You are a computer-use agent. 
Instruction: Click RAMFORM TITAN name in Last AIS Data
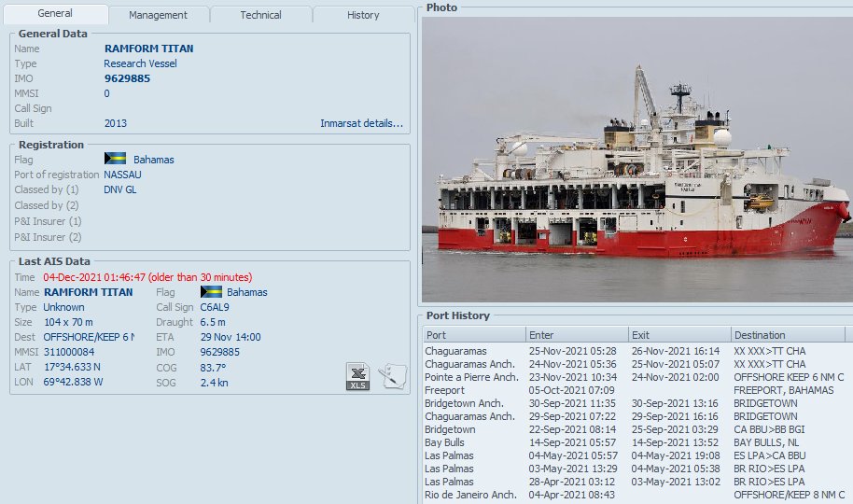88,292
